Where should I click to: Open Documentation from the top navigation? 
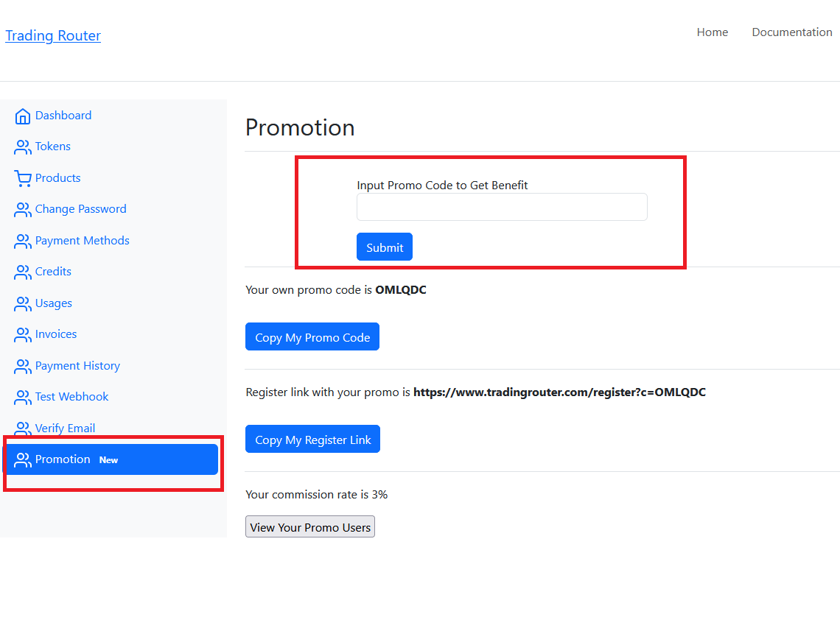(x=792, y=32)
